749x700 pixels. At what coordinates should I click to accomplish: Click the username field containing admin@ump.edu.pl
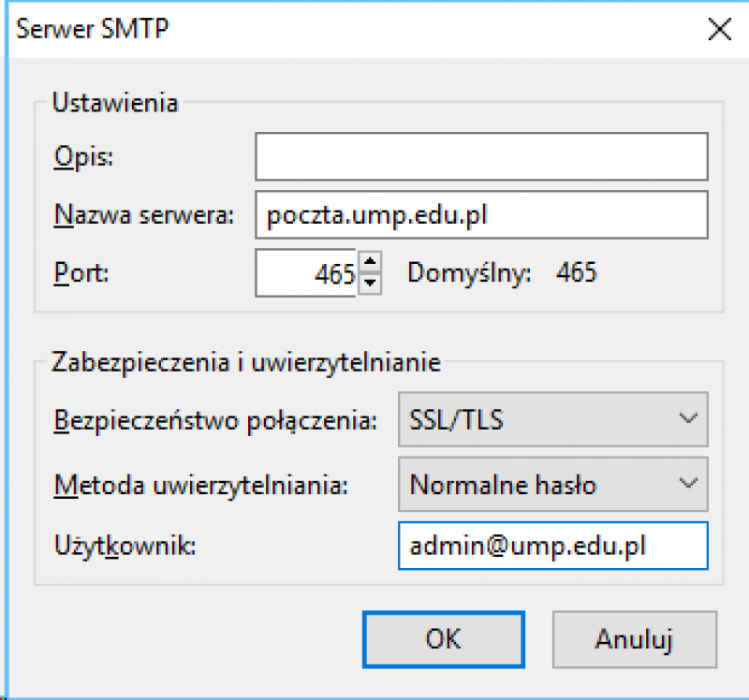[552, 547]
